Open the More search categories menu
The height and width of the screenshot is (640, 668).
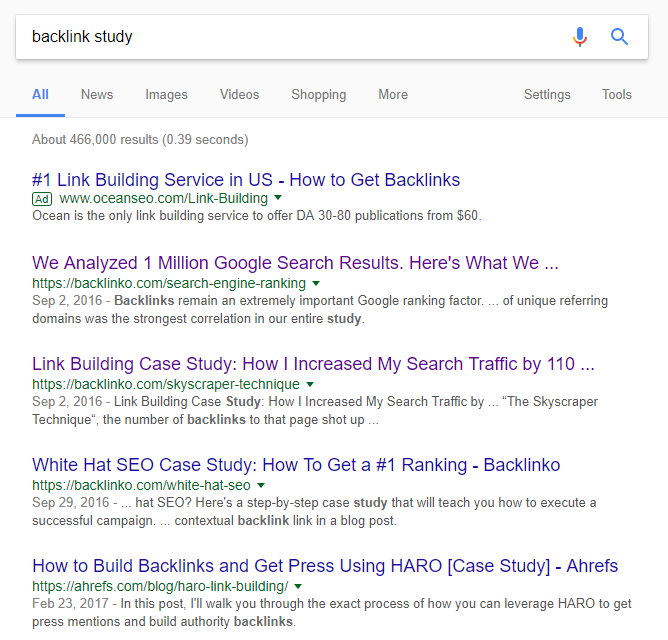(x=393, y=95)
